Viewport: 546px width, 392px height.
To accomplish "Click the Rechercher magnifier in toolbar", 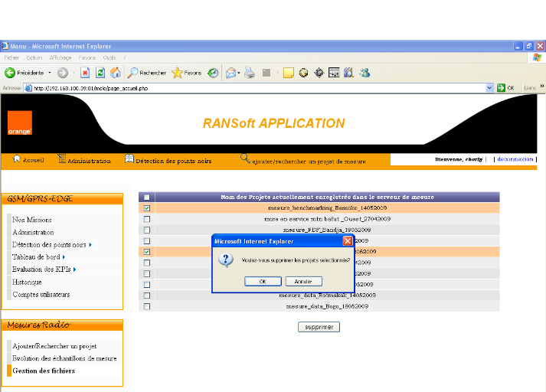I will click(133, 73).
